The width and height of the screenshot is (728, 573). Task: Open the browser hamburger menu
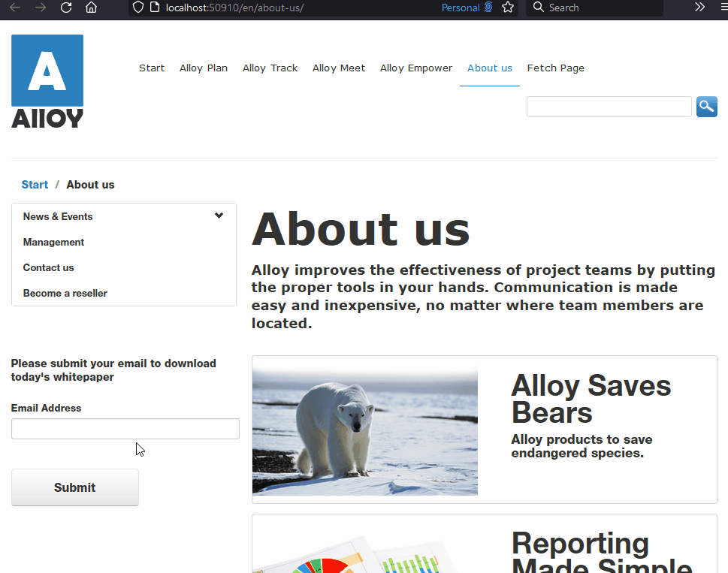tap(724, 8)
